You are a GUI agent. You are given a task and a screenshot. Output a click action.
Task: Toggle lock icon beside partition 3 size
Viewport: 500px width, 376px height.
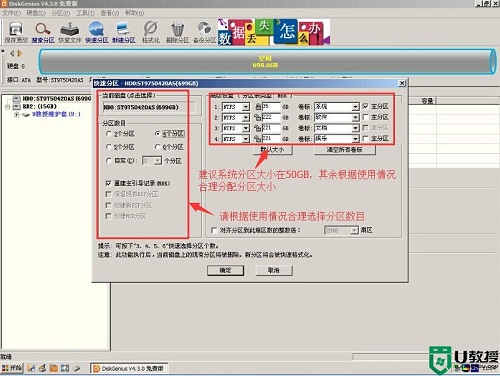click(257, 128)
